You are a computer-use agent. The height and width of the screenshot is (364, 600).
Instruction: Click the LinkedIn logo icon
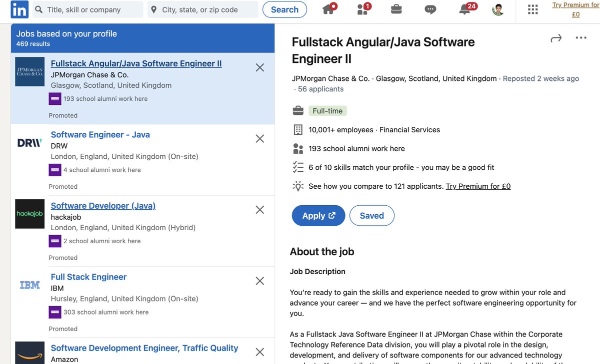click(x=19, y=9)
